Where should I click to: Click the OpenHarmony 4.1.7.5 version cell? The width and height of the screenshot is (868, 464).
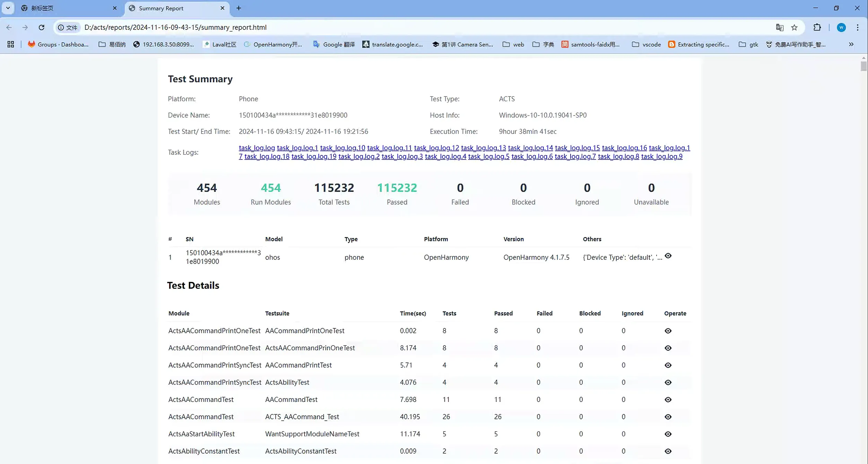(536, 257)
